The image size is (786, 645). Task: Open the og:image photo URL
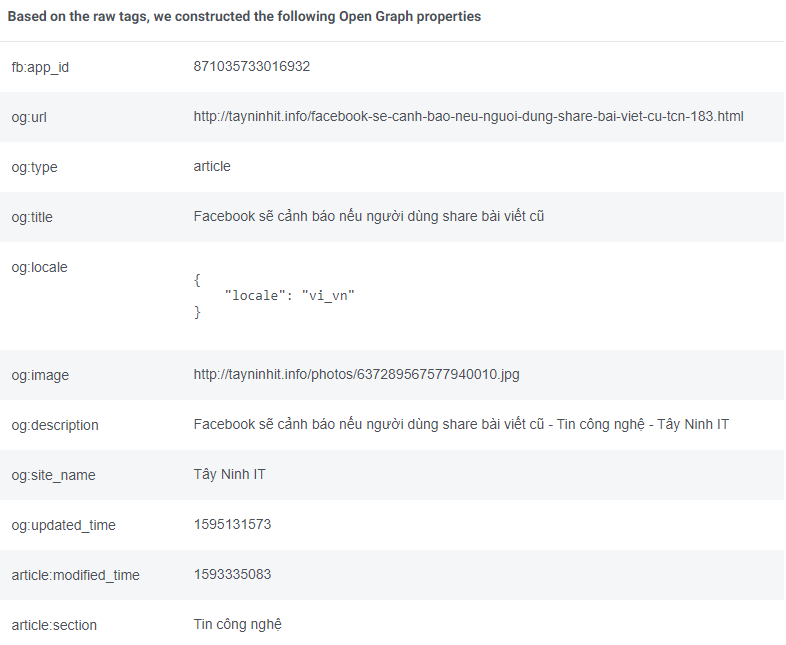pyautogui.click(x=356, y=375)
